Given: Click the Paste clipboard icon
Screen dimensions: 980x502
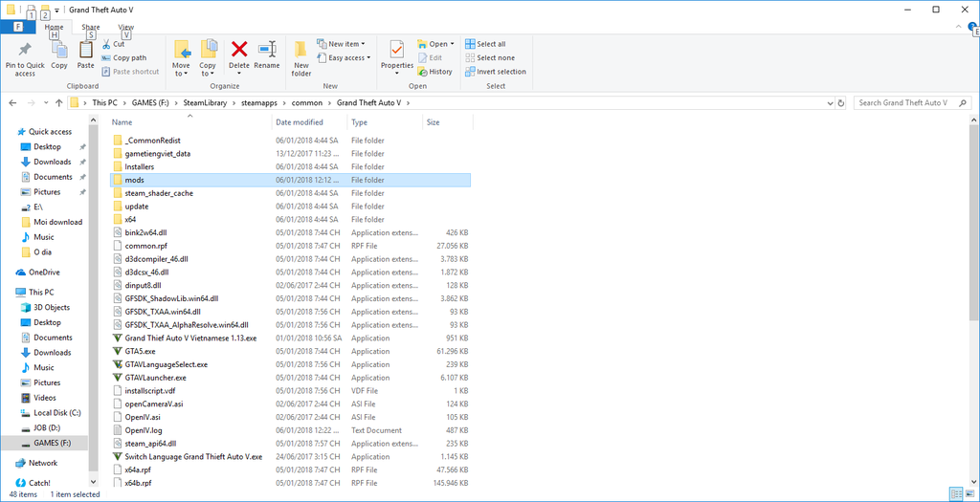Looking at the screenshot, I should (x=85, y=50).
